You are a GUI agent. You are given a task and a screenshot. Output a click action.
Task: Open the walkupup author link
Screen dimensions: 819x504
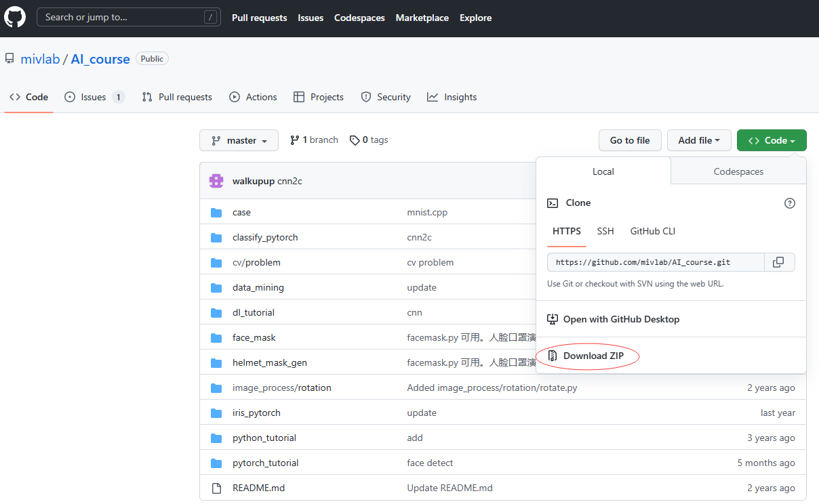(254, 181)
